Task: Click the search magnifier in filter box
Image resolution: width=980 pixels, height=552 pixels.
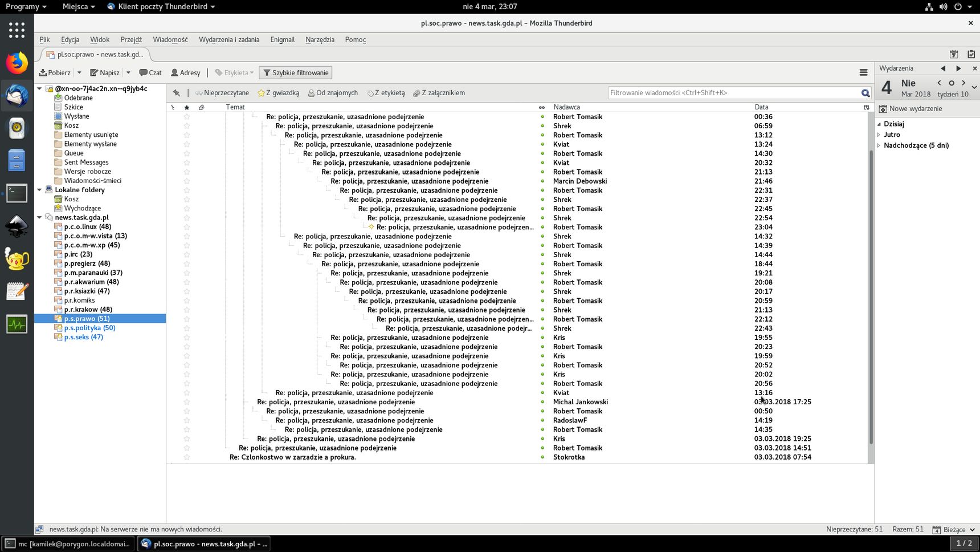Action: click(x=865, y=93)
